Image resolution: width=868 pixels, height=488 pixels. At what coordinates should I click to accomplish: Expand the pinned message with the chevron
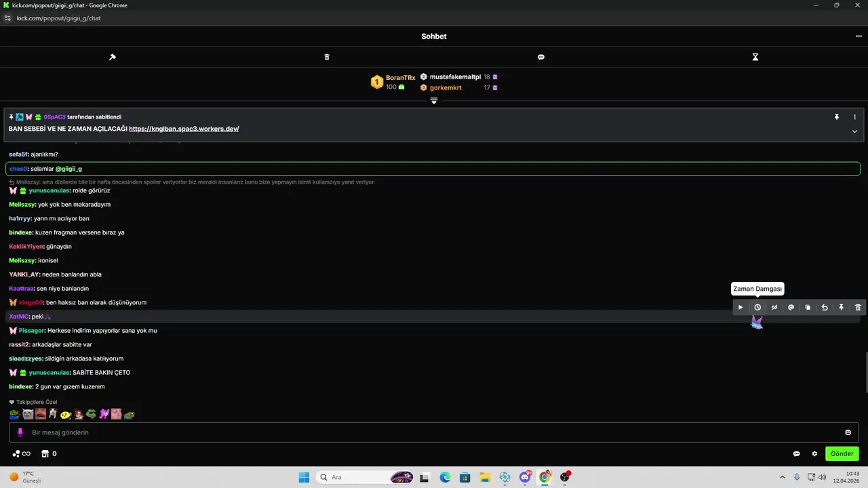click(854, 131)
